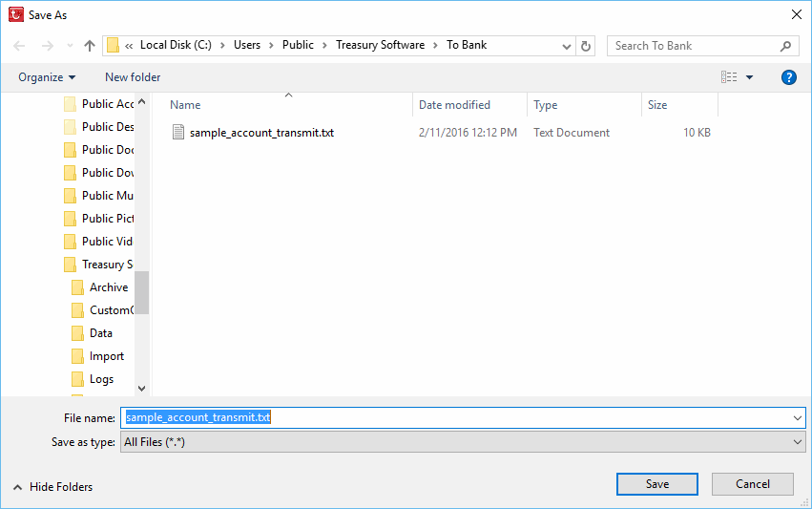Expand the File name dropdown arrow
Viewport: 812px width, 509px height.
(x=798, y=418)
